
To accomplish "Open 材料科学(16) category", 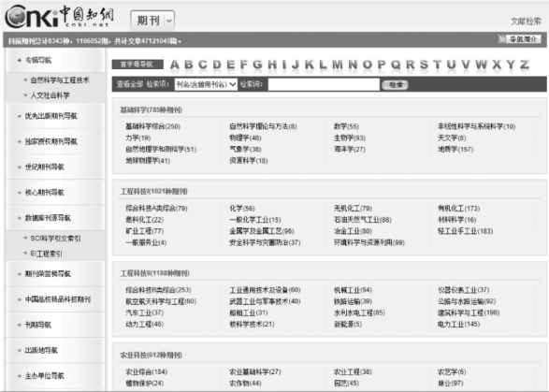I will click(457, 220).
